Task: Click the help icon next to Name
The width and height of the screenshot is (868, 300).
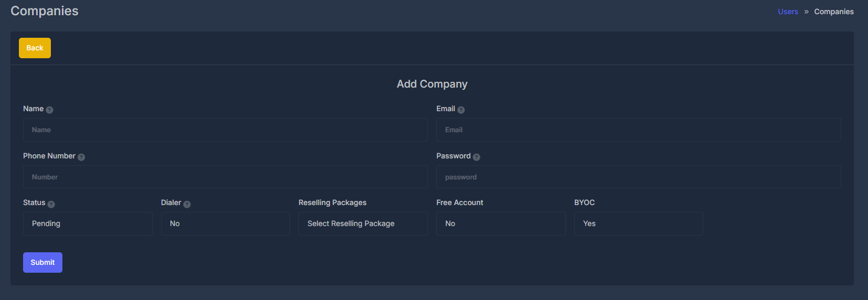Action: coord(49,110)
